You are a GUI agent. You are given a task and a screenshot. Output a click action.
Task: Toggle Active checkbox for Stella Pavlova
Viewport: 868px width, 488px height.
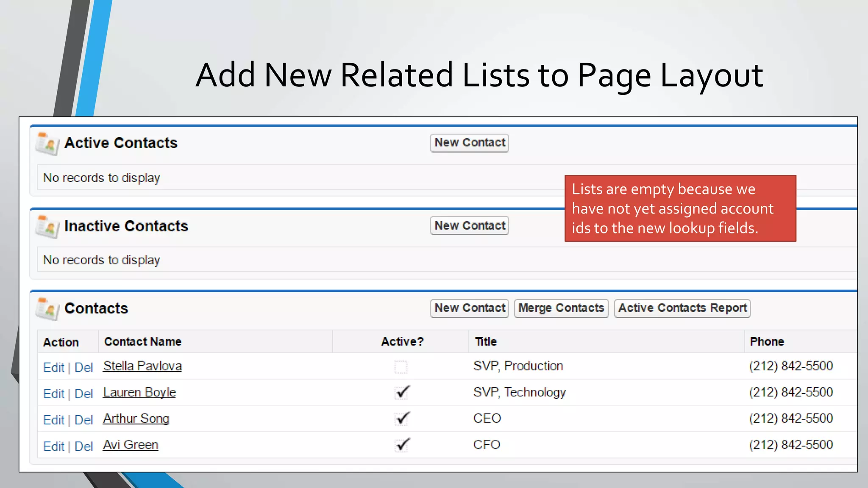point(401,367)
